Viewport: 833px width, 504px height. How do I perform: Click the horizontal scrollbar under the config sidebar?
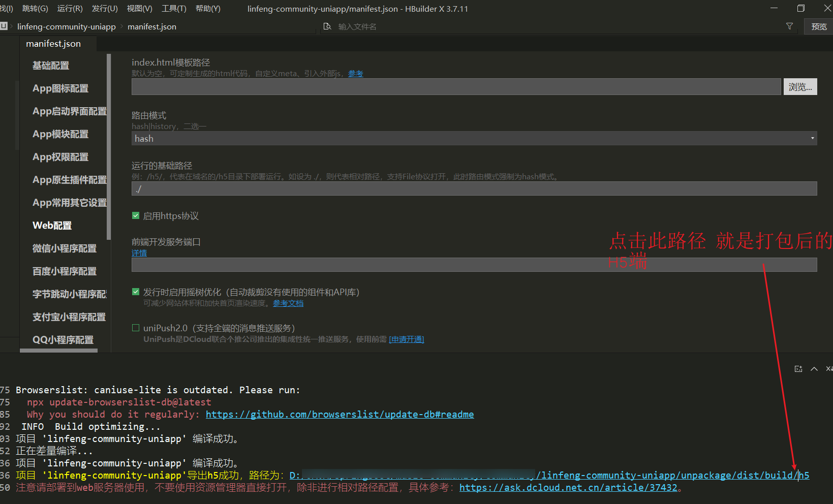[58, 351]
